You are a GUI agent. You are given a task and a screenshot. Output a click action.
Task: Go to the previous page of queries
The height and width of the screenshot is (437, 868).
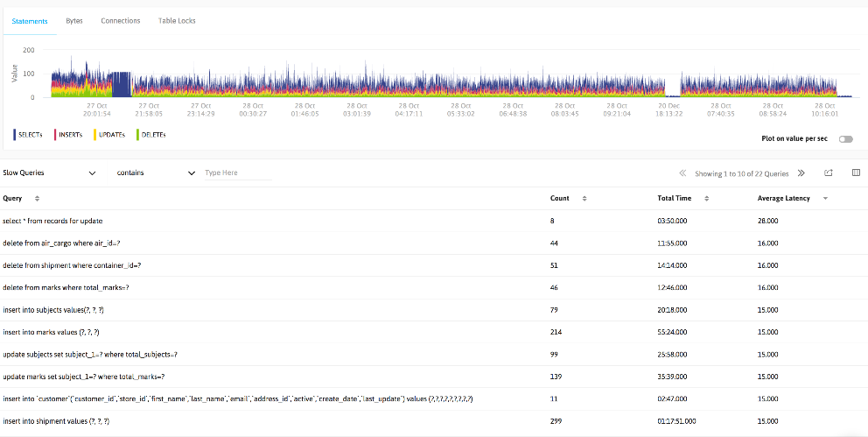pyautogui.click(x=683, y=173)
